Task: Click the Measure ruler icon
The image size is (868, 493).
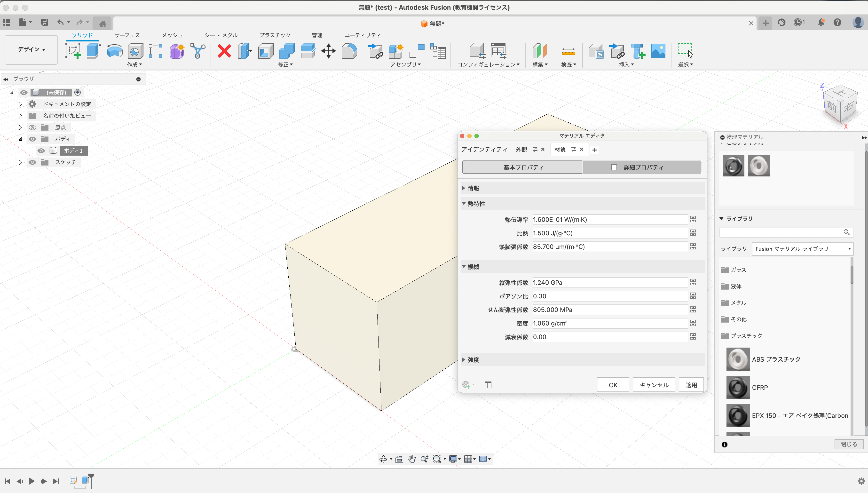Action: tap(568, 51)
